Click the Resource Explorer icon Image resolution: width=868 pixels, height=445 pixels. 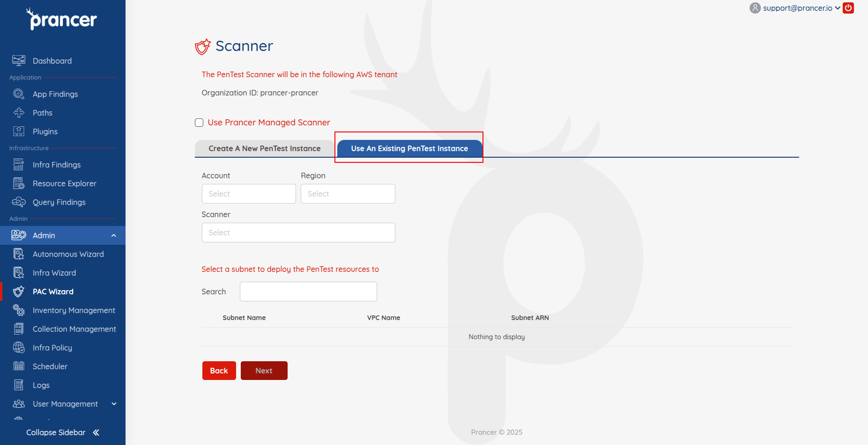(x=19, y=183)
